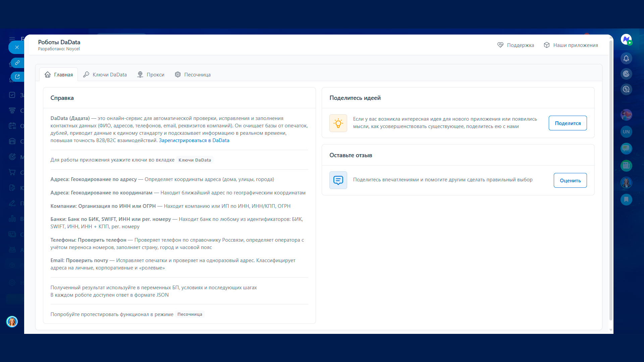Open Наши приложения in header

click(571, 45)
